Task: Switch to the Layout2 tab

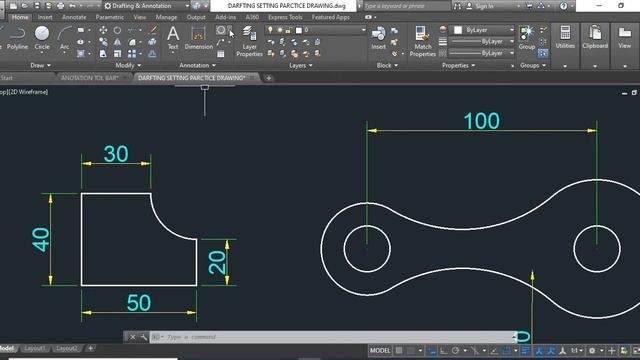Action: 67,348
